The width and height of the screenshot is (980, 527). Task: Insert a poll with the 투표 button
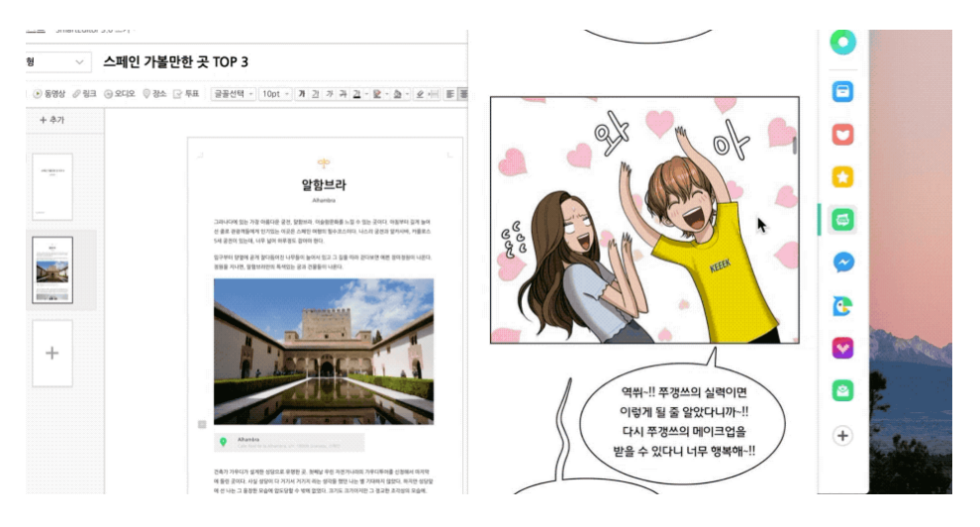tap(186, 94)
